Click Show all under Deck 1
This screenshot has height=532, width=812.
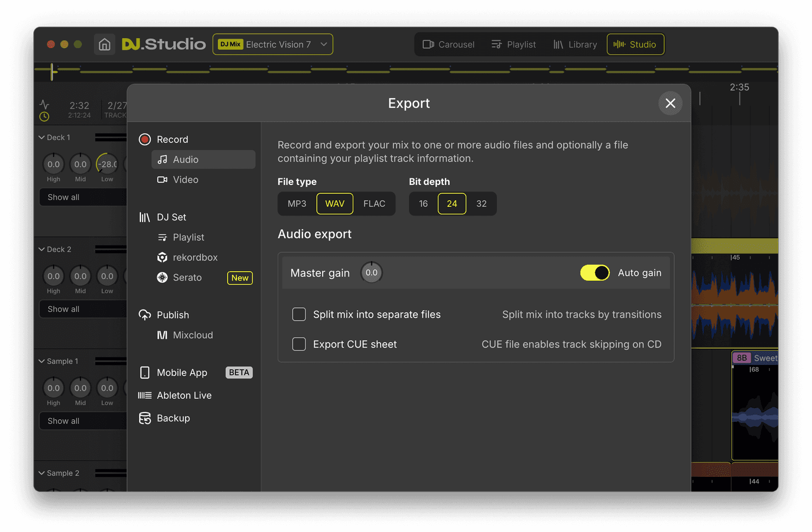[x=83, y=197]
